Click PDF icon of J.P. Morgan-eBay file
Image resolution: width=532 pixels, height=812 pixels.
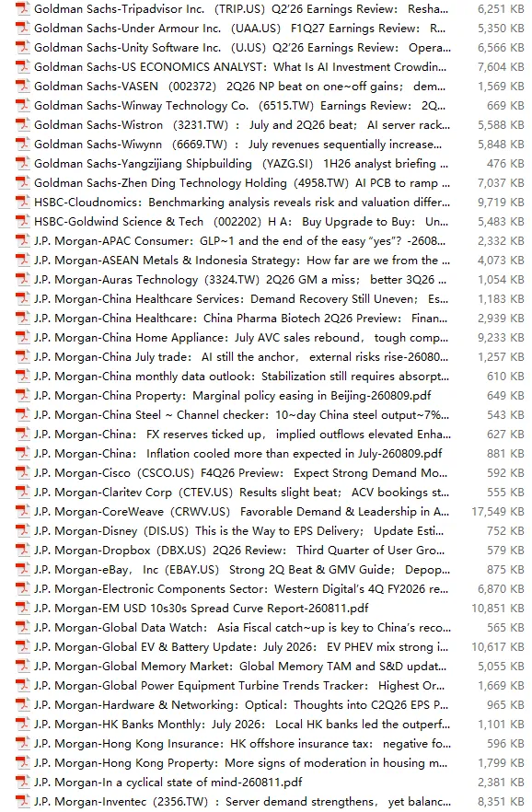tap(23, 570)
